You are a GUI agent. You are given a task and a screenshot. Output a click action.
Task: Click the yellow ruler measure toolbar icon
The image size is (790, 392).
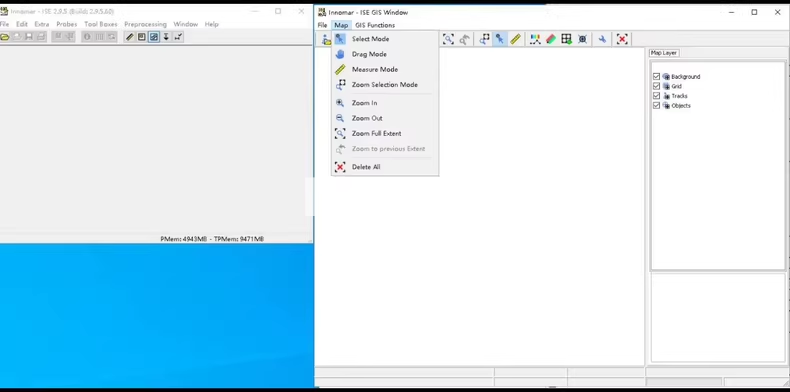515,39
